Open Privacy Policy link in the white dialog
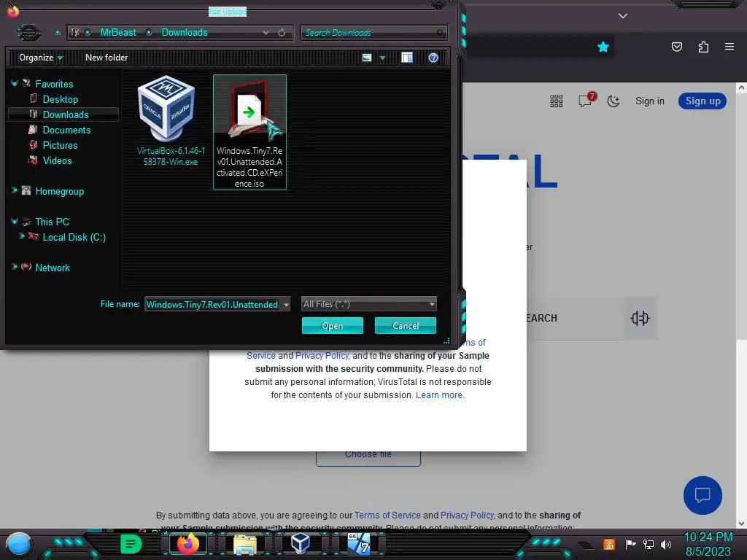Screen dimensions: 747x560 (322, 355)
